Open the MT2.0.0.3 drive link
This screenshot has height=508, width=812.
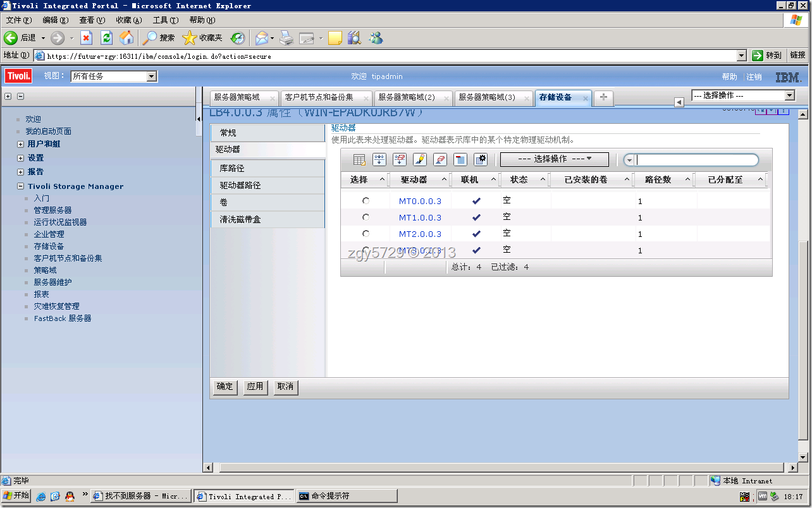(x=420, y=234)
